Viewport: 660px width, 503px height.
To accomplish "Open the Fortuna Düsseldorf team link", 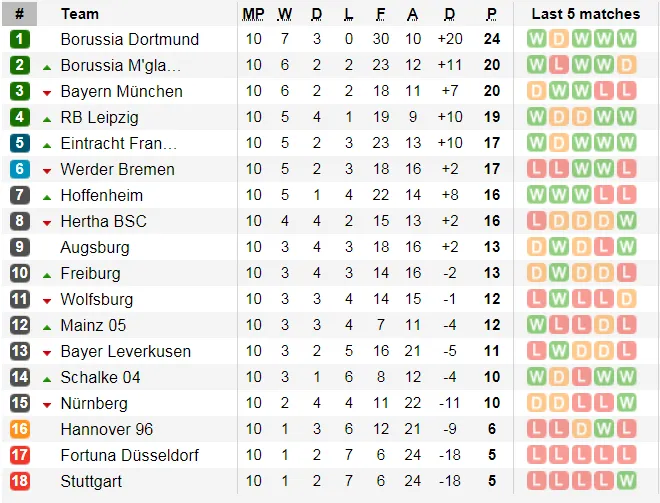I will click(129, 456).
